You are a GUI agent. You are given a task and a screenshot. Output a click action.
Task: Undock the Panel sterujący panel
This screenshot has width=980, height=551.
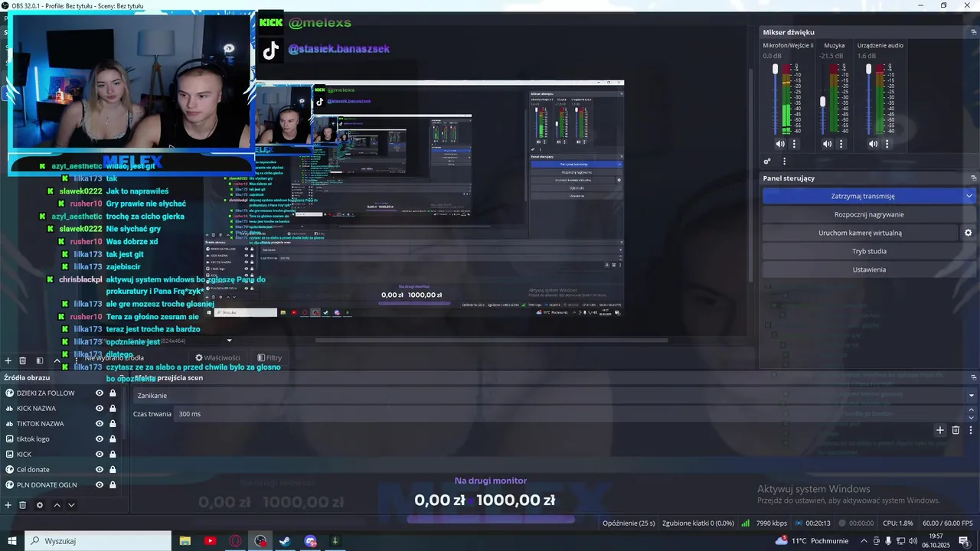974,178
